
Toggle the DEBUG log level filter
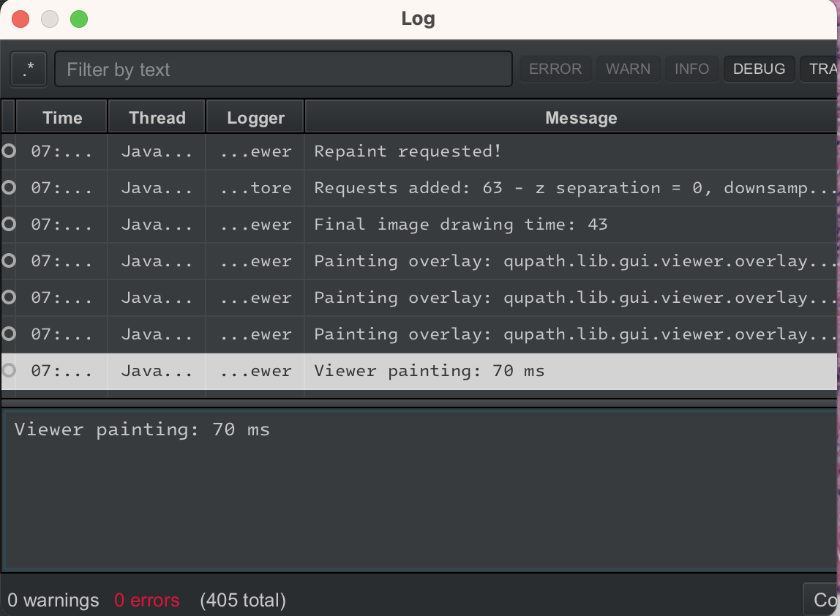pos(759,69)
